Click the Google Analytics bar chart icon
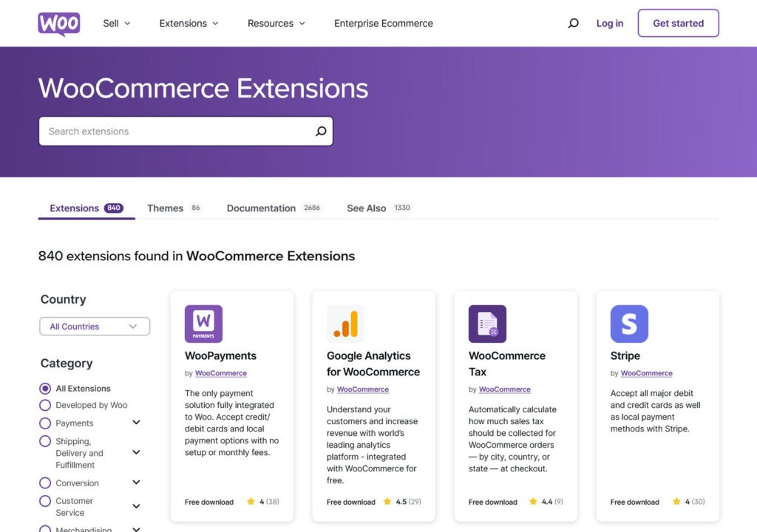Screen dimensions: 757x532 point(344,323)
